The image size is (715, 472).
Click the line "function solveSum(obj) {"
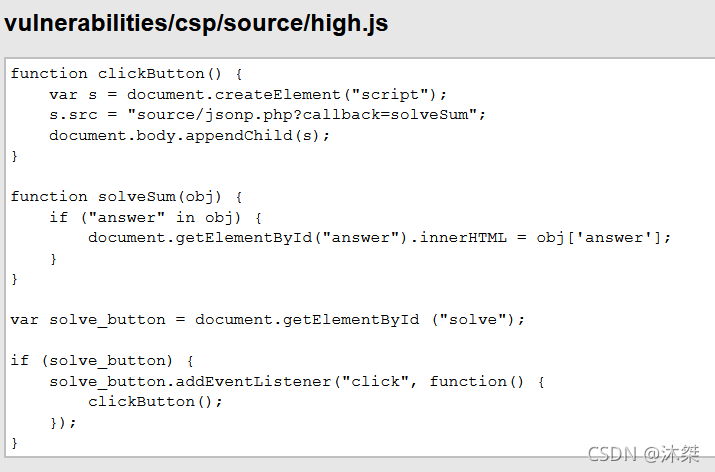[x=127, y=197]
